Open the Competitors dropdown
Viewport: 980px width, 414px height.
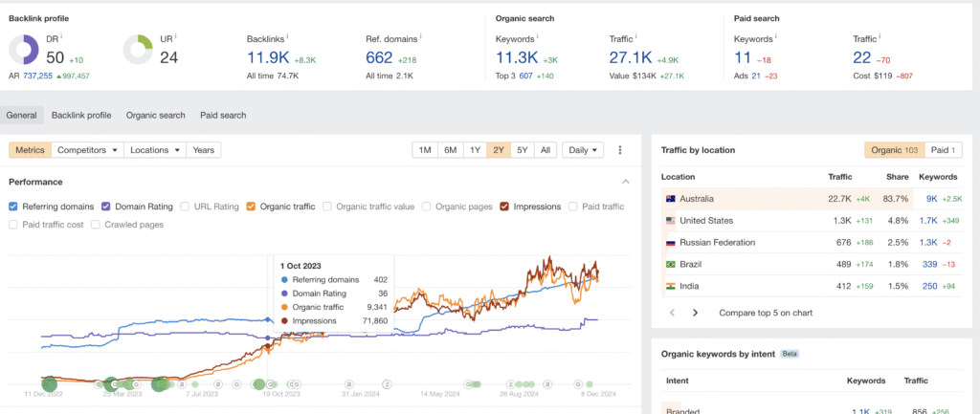pos(87,150)
